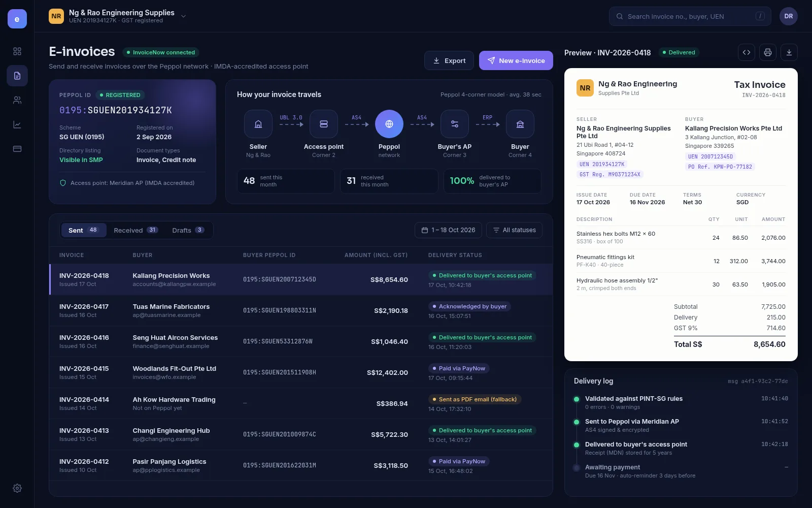Click the app logo at top left

[17, 19]
